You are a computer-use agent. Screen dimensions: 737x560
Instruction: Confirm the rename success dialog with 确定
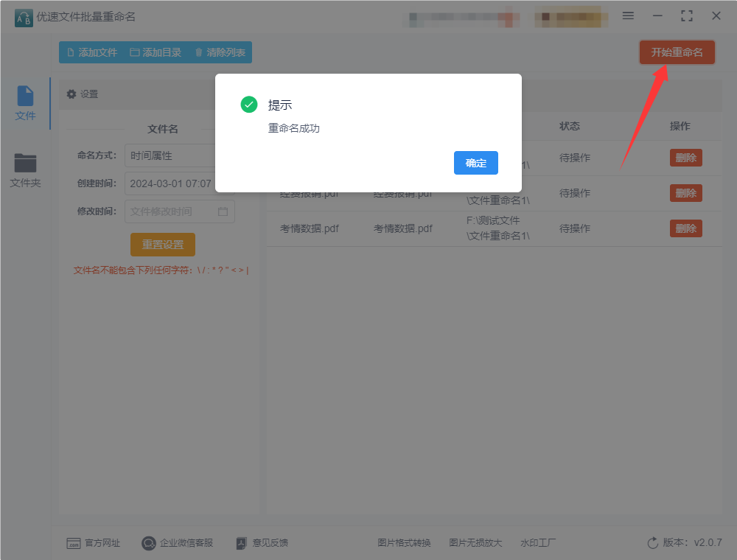coord(475,163)
